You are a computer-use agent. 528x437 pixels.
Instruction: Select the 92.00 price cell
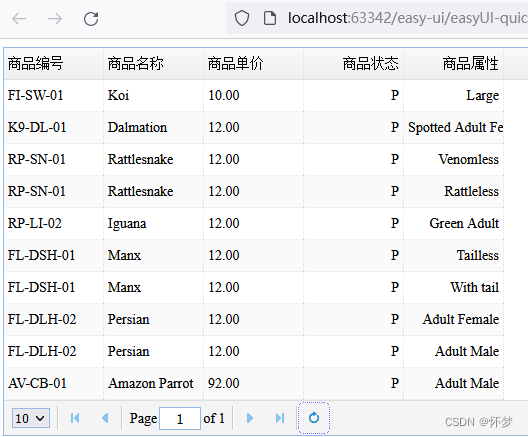coord(254,383)
